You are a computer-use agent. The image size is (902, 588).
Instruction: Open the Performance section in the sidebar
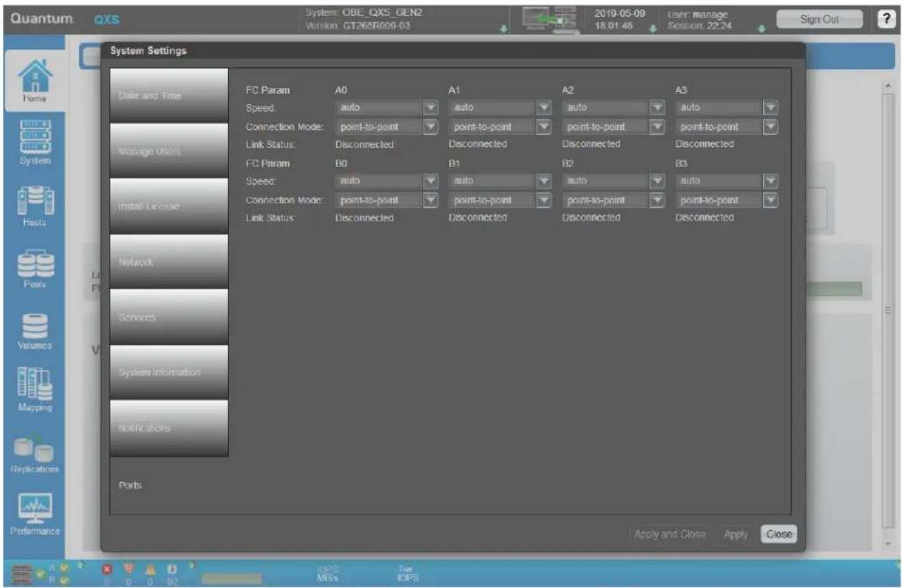click(33, 514)
